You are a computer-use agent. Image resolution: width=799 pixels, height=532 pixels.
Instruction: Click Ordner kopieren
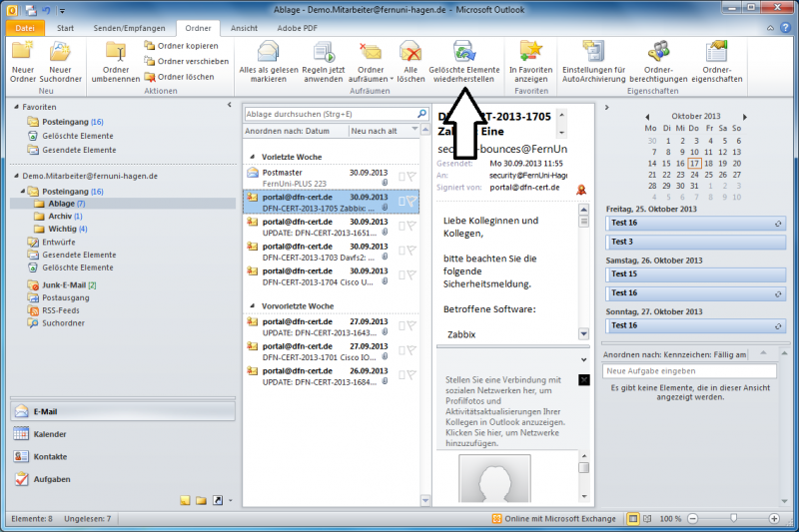point(182,46)
